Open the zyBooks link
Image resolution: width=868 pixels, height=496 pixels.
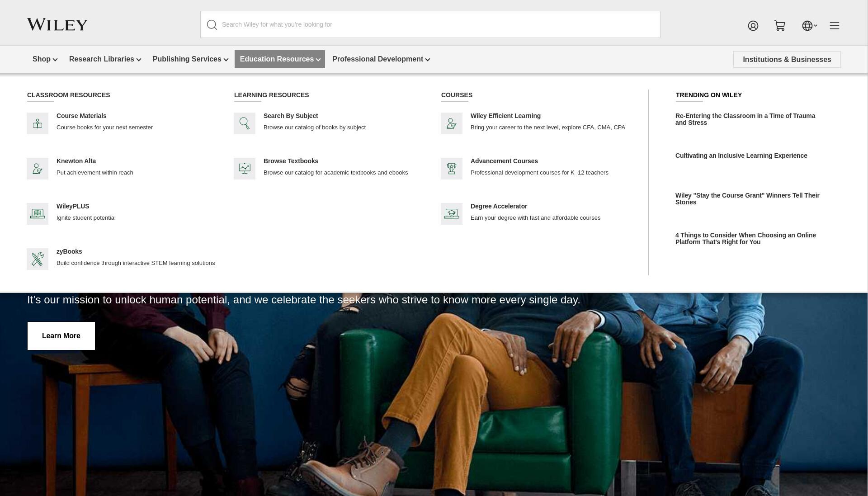tap(69, 251)
